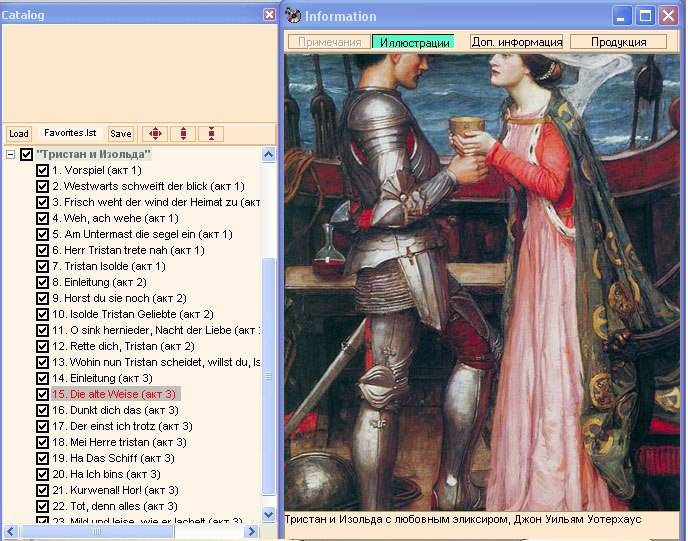Viewport: 688px width, 541px height.
Task: Click the Favorites.lst file name label
Action: tap(70, 133)
